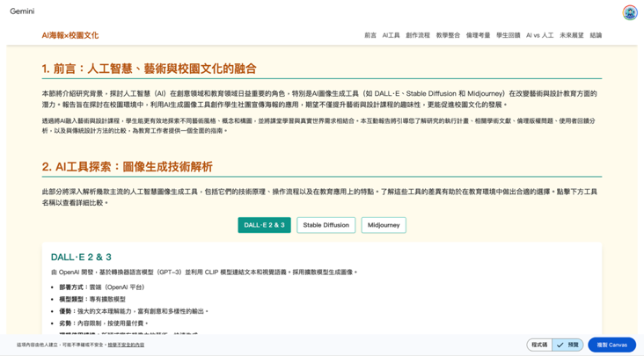Jump to AI工具 section in navbar

391,36
